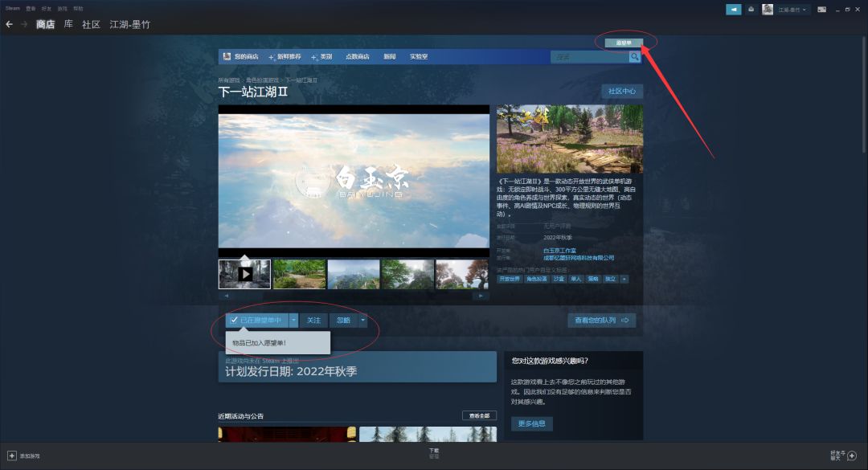Click the game header image
The width and height of the screenshot is (868, 470).
[570, 139]
